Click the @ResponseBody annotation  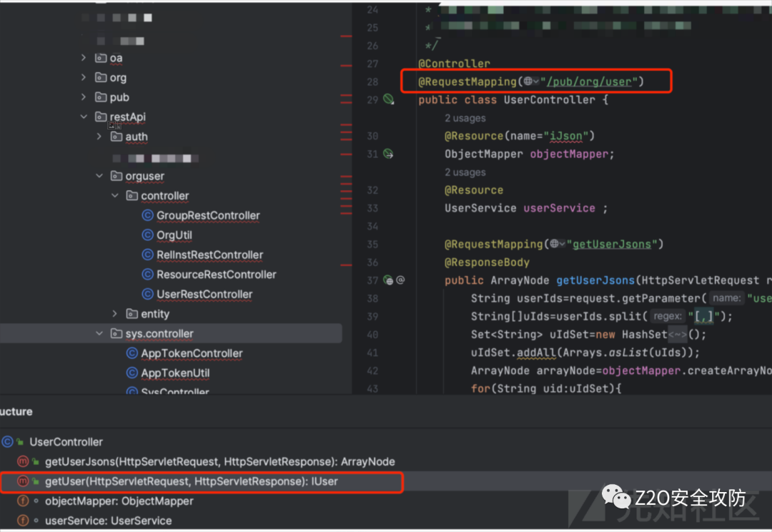click(487, 262)
